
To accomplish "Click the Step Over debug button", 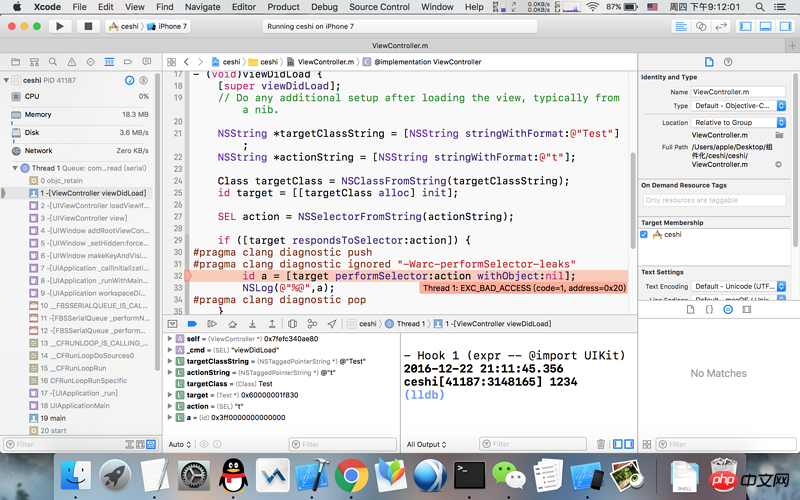I will (230, 324).
